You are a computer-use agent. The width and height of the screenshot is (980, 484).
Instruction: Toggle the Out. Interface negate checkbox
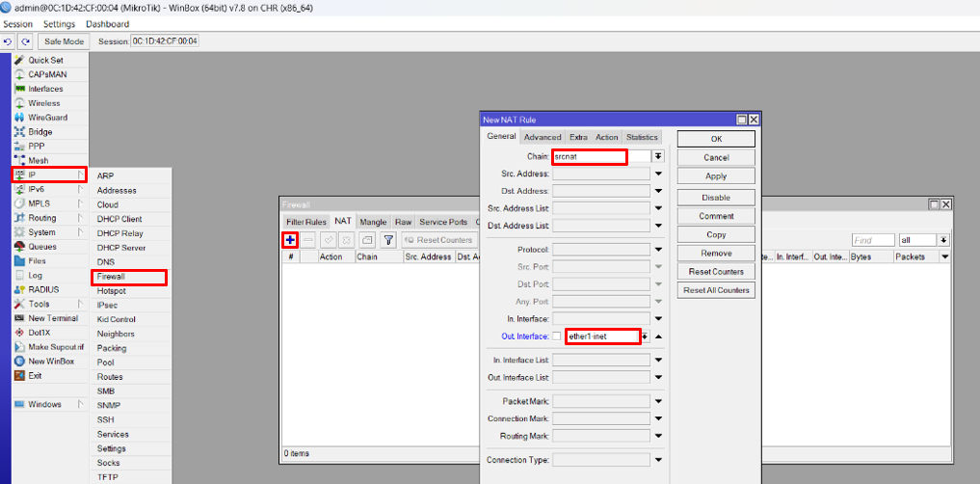pyautogui.click(x=556, y=336)
